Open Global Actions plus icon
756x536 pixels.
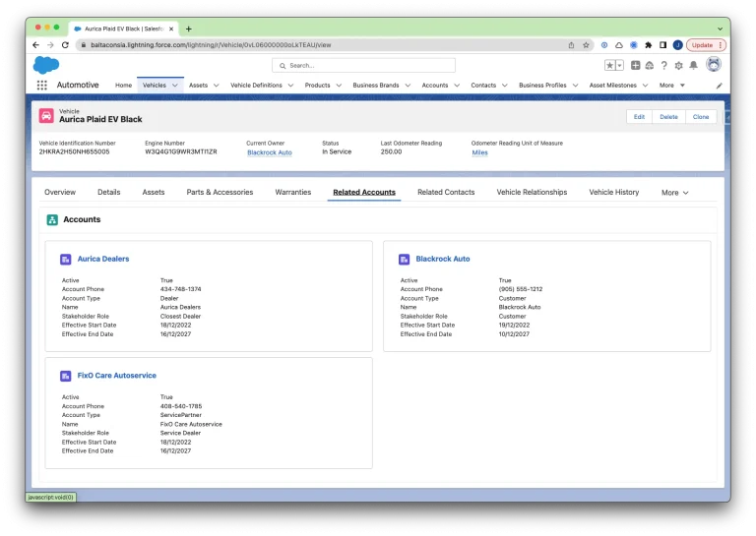click(x=636, y=65)
